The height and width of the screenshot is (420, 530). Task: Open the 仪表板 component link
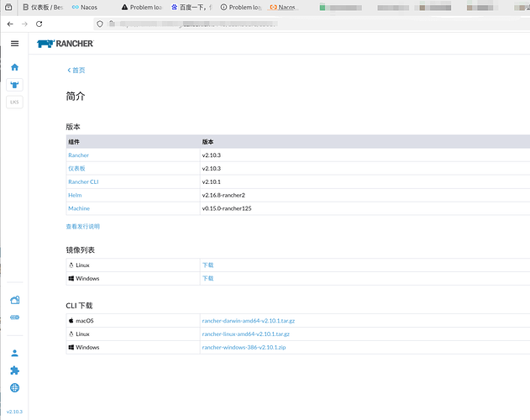76,168
